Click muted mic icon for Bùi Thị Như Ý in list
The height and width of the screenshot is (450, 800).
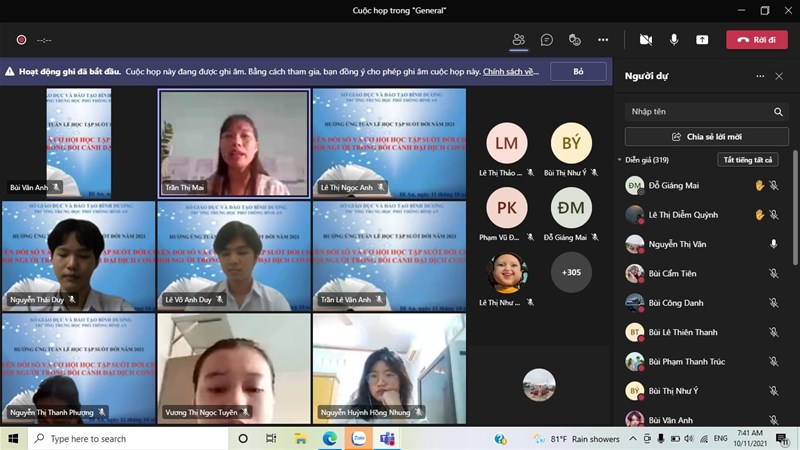tap(774, 391)
